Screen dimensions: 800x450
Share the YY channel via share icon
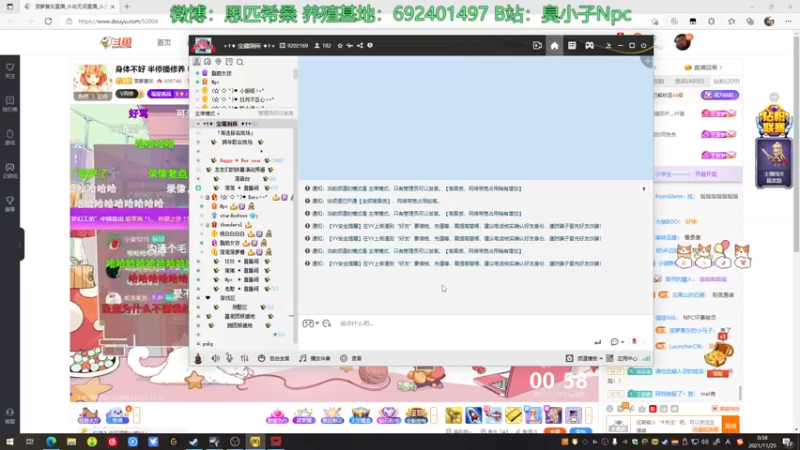point(360,45)
